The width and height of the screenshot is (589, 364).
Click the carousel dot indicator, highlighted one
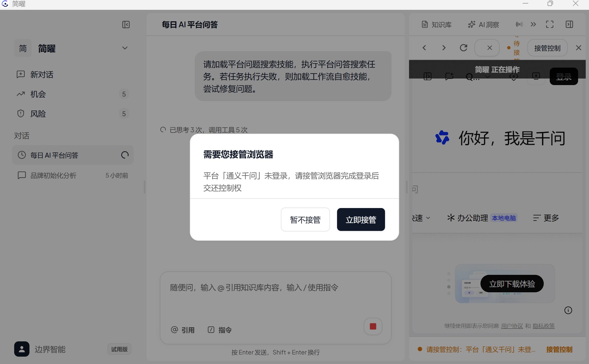(449, 287)
